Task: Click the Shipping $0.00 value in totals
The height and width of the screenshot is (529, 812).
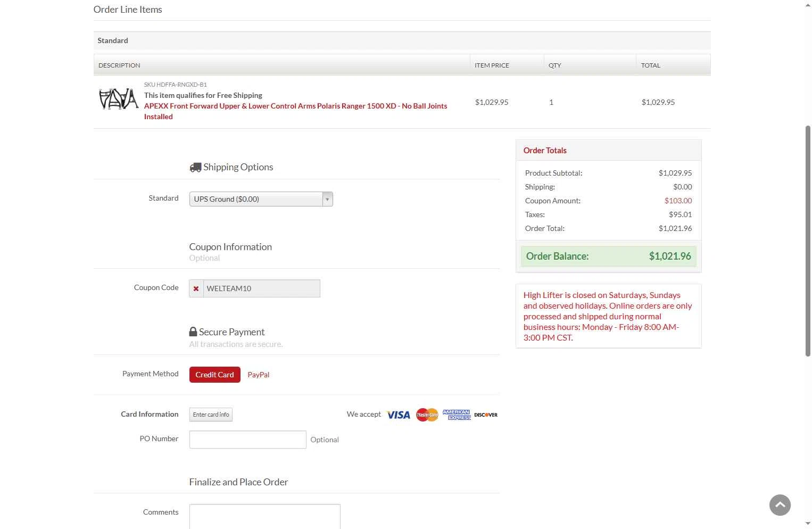Action: pyautogui.click(x=683, y=187)
